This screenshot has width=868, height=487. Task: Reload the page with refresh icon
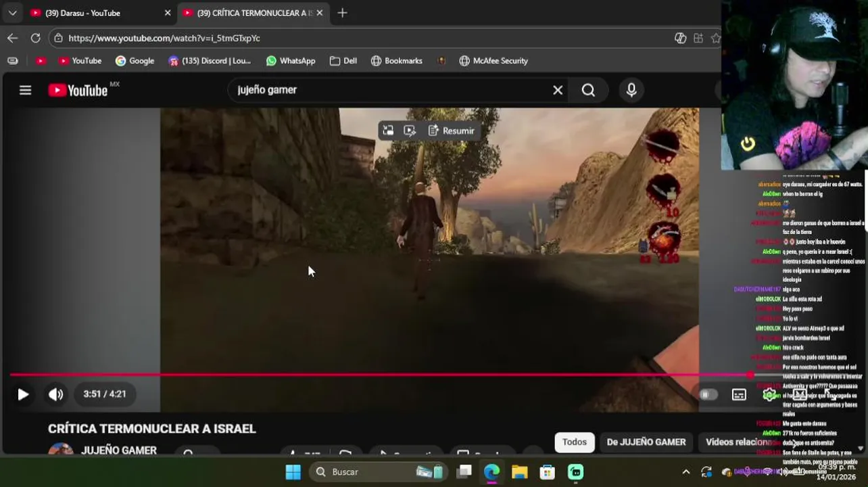click(35, 38)
